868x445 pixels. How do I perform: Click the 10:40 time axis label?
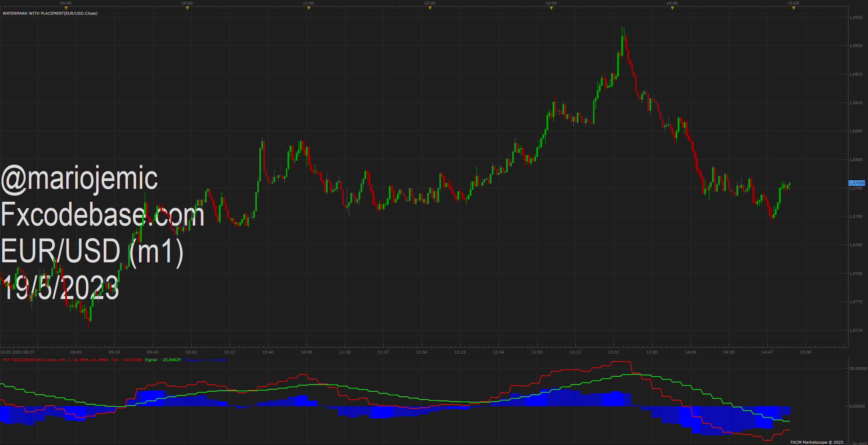[268, 352]
